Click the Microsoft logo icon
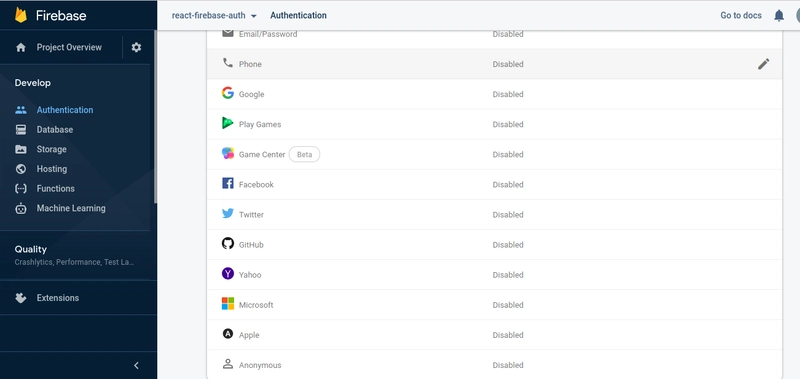Image resolution: width=800 pixels, height=379 pixels. 228,304
